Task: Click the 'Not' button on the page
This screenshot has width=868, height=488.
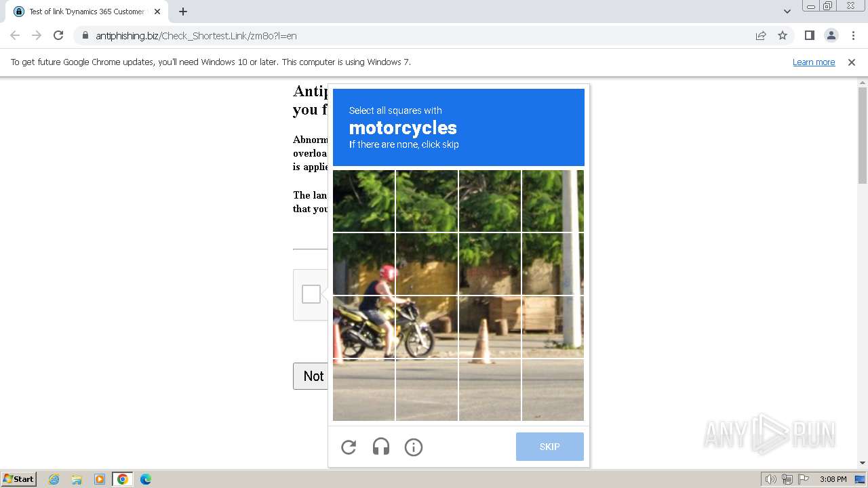Action: 311,376
